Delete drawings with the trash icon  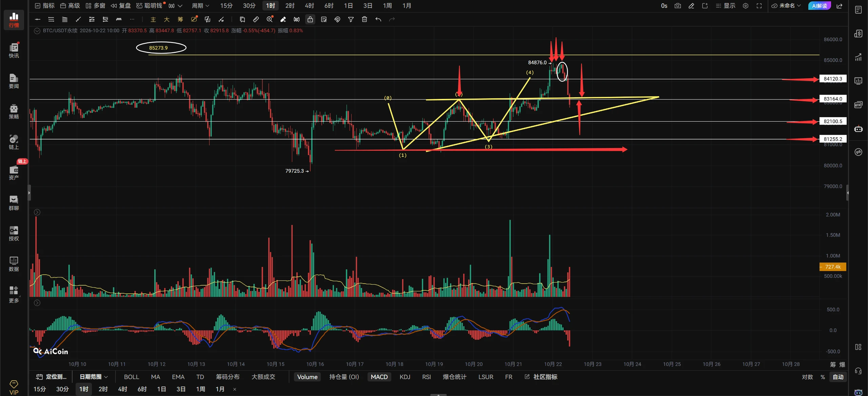click(364, 19)
